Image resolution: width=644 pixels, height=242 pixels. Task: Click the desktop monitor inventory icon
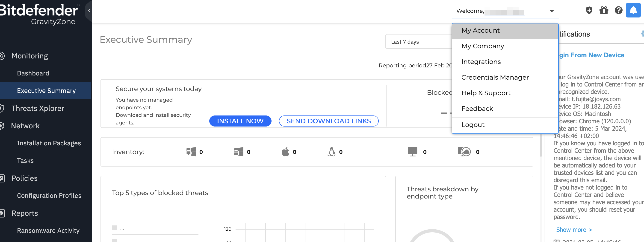point(412,152)
